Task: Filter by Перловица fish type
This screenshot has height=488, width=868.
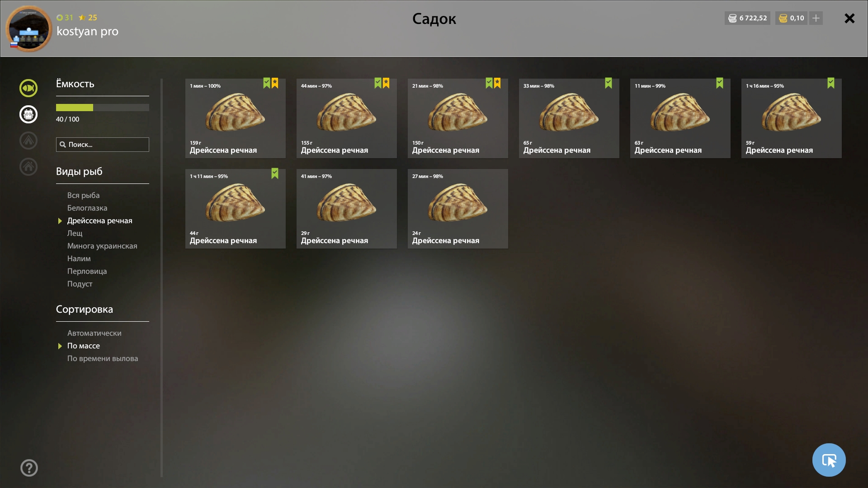Action: tap(87, 271)
